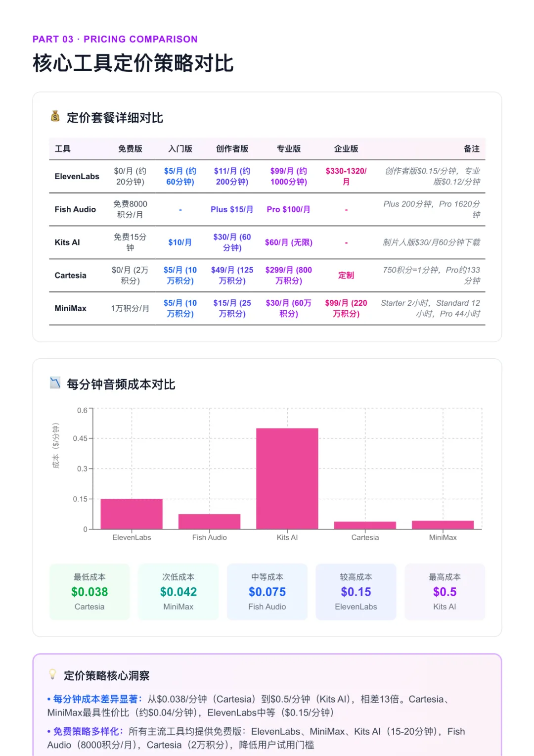Click the 中等成本 $0.075 Fish Audio card
The height and width of the screenshot is (756, 534).
tap(267, 592)
